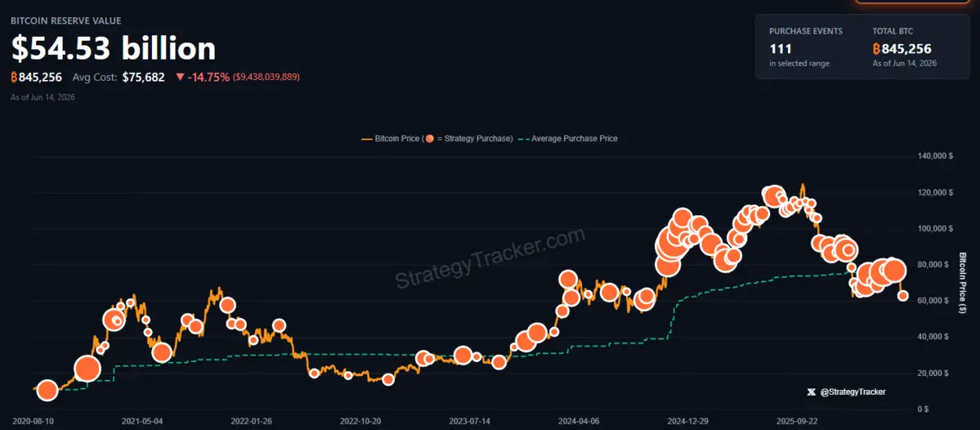Click the 20,000 $ axis label
The width and height of the screenshot is (980, 430).
935,373
